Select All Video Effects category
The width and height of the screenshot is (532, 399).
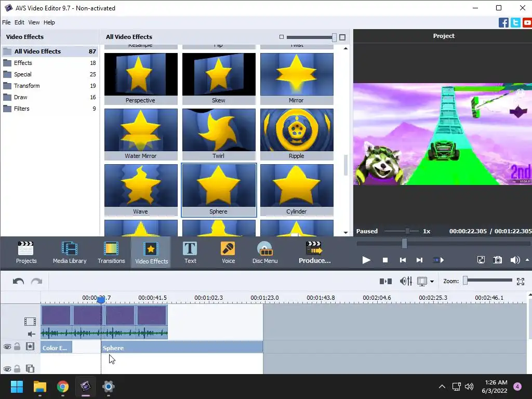50,51
